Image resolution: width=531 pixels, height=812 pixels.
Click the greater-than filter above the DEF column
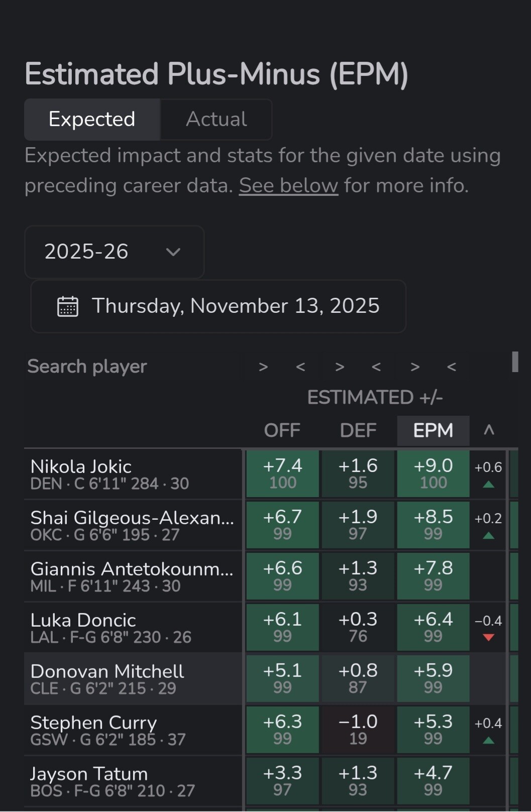coord(340,367)
